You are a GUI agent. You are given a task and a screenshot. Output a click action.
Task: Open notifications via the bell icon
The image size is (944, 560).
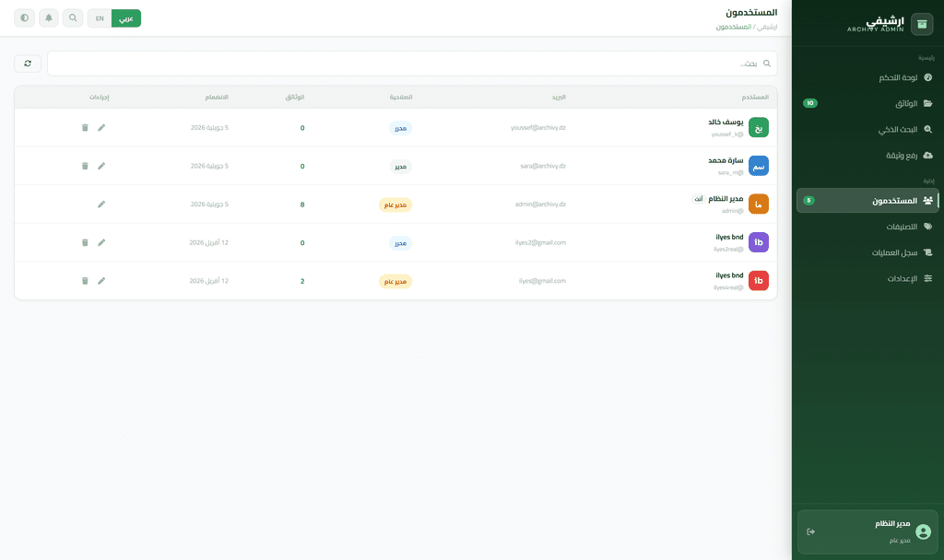(49, 18)
